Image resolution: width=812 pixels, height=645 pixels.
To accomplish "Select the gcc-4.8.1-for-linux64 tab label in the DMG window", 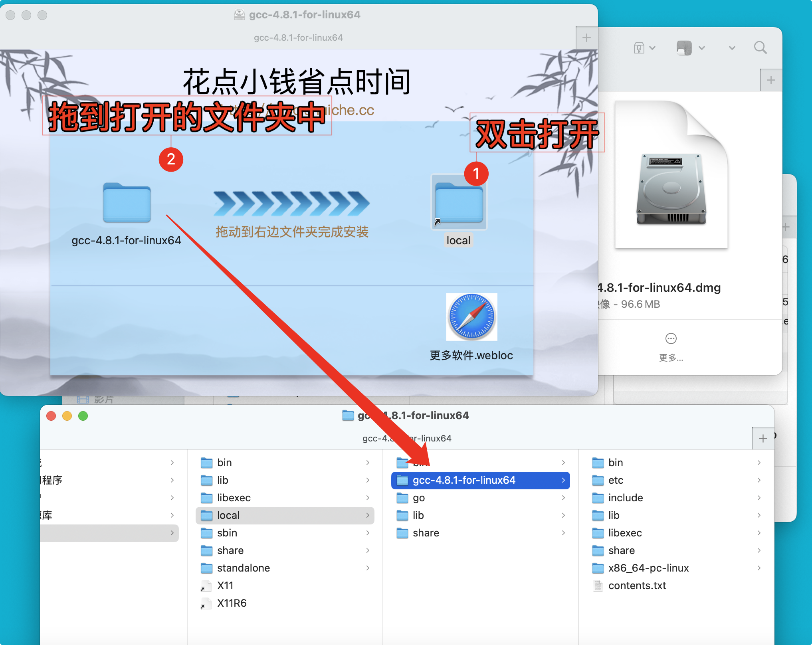I will (x=298, y=38).
